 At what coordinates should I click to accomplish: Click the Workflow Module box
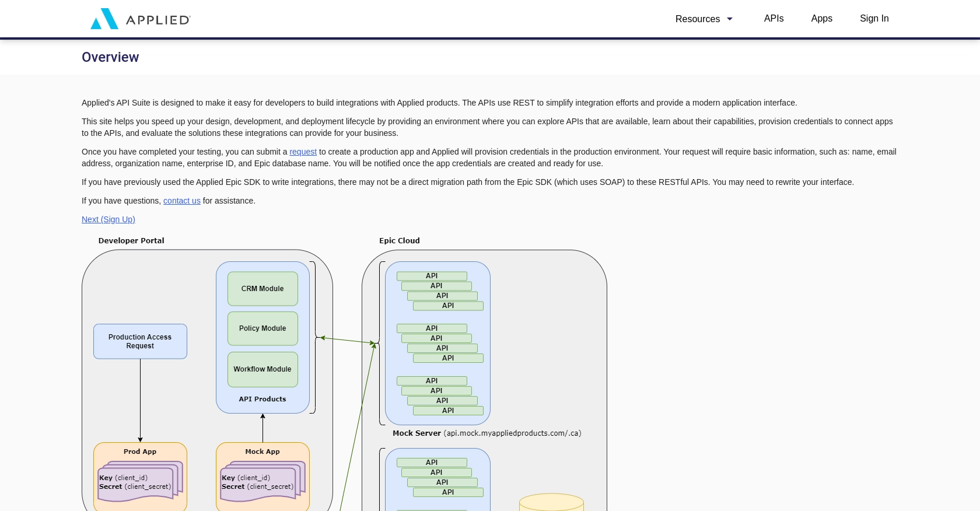click(x=262, y=369)
